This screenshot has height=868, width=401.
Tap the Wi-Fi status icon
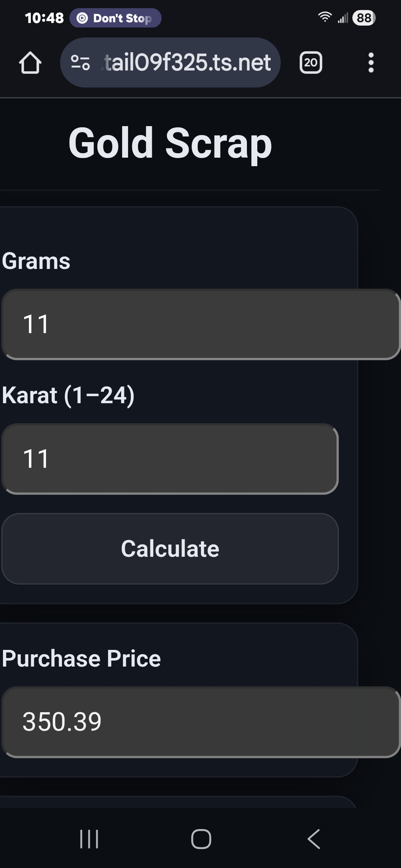[x=325, y=17]
